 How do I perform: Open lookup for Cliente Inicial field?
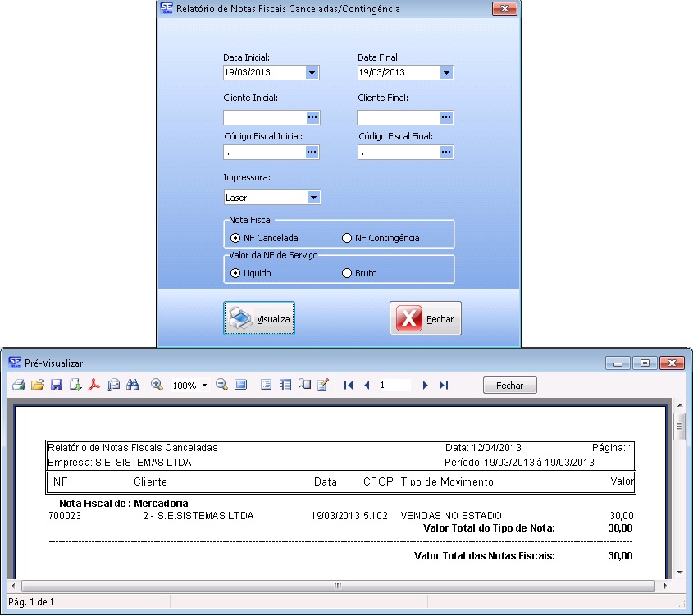point(312,118)
